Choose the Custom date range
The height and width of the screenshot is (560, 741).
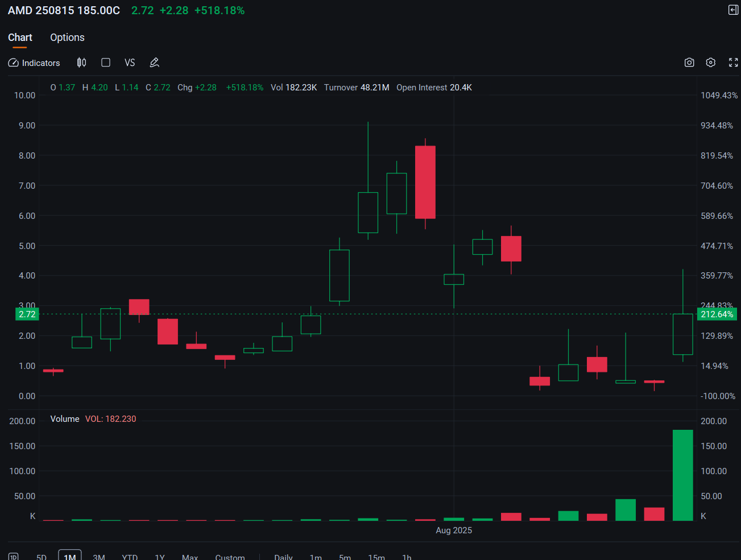230,557
